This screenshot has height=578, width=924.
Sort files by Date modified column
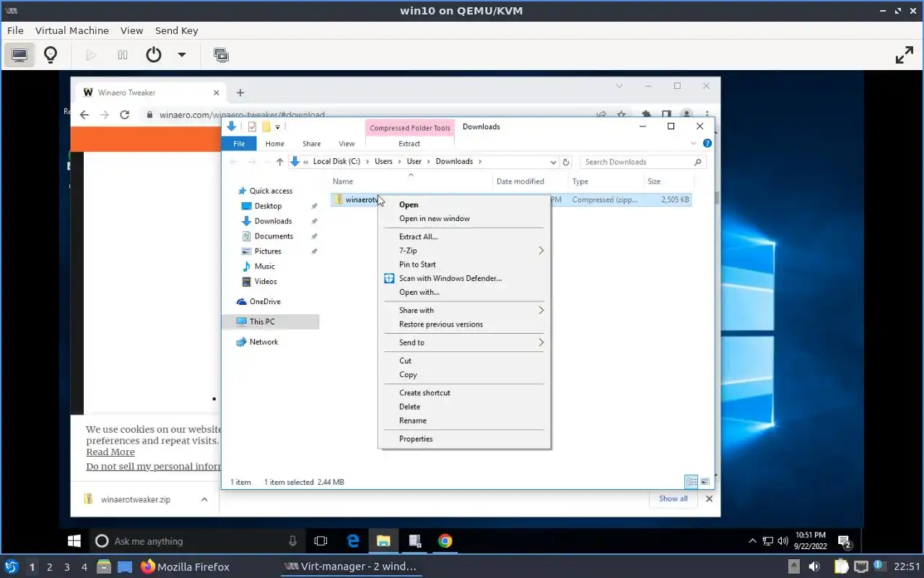[x=531, y=181]
